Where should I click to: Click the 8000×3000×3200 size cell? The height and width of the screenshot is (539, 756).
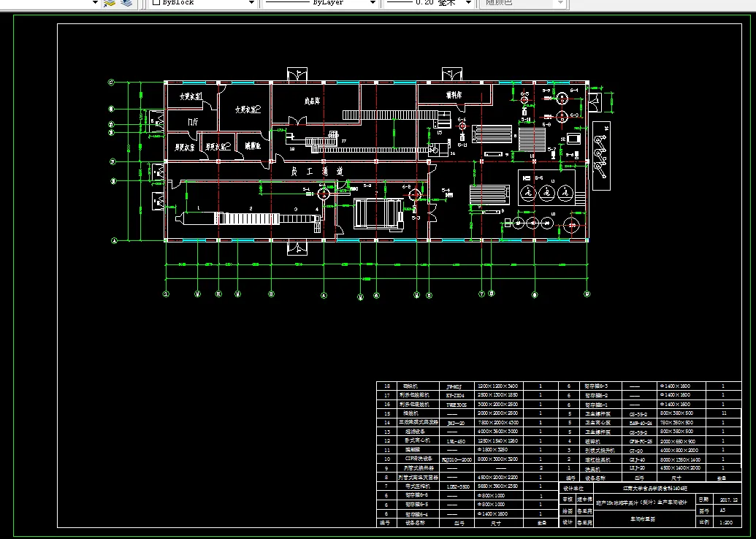pos(498,459)
